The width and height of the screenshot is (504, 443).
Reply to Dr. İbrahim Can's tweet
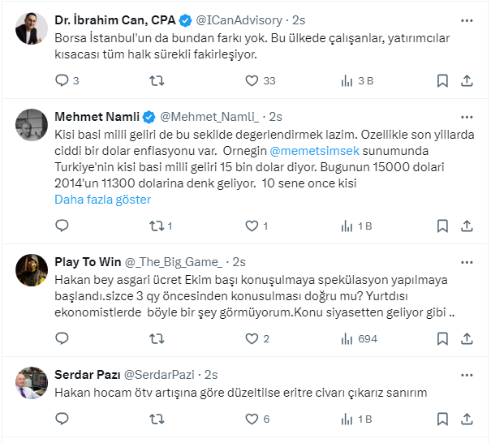tap(62, 80)
